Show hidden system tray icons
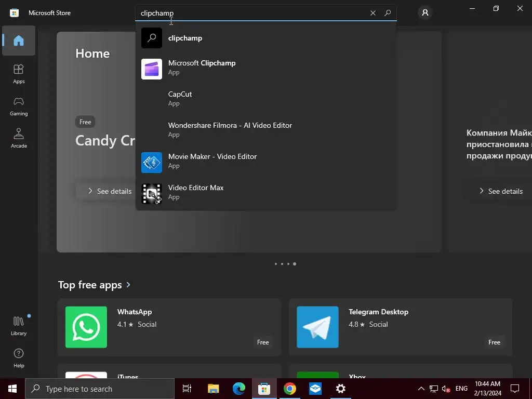Image resolution: width=532 pixels, height=399 pixels. coord(421,389)
